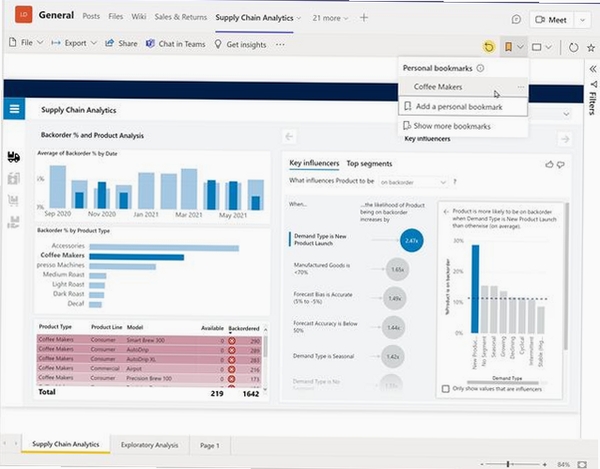Click the table's vertical scrollbar

(266, 346)
